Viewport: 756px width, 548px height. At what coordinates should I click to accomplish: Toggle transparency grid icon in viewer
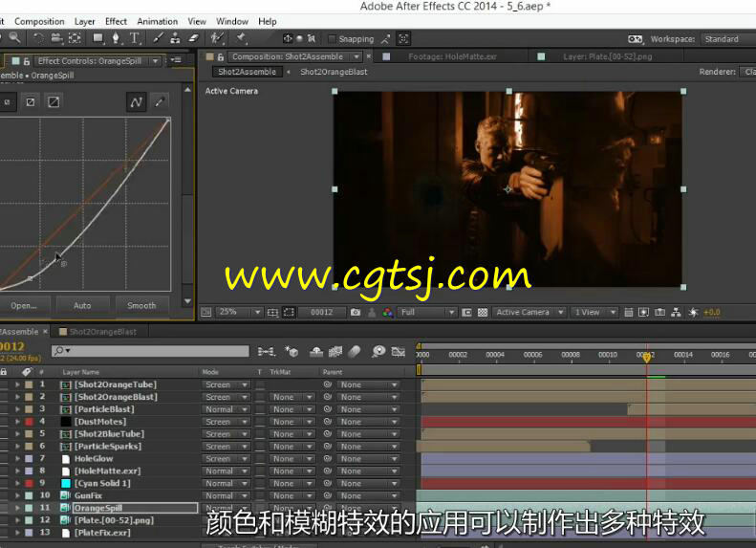point(482,312)
